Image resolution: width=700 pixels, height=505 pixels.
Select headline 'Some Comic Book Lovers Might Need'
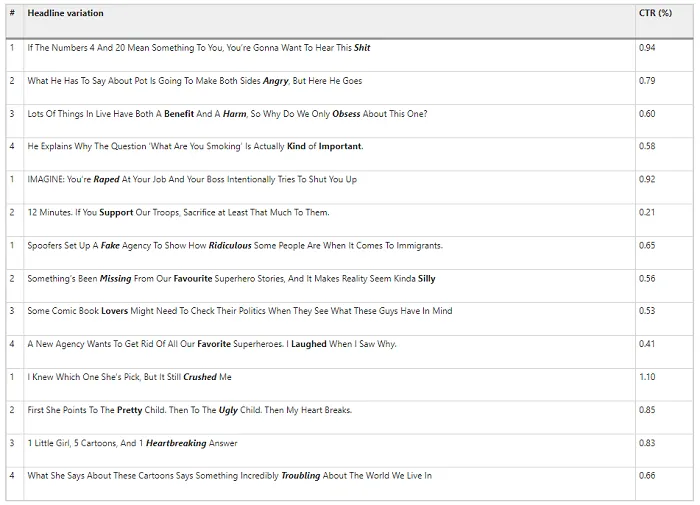(x=240, y=311)
